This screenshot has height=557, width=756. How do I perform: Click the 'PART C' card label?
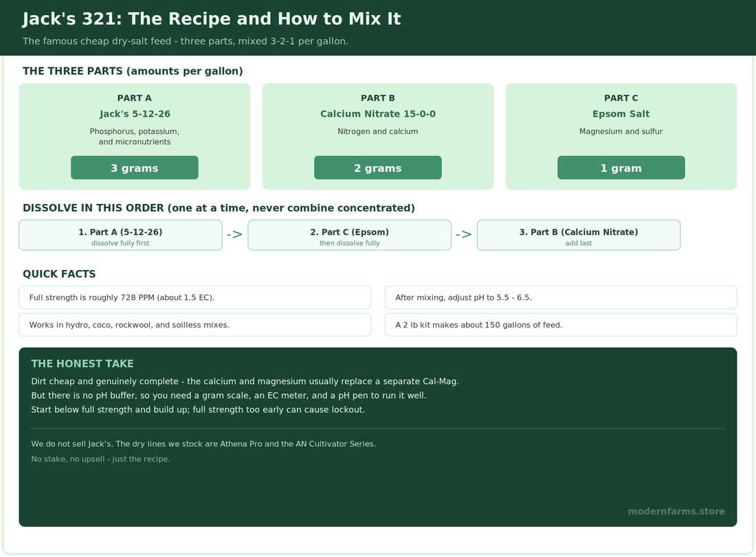tap(621, 98)
